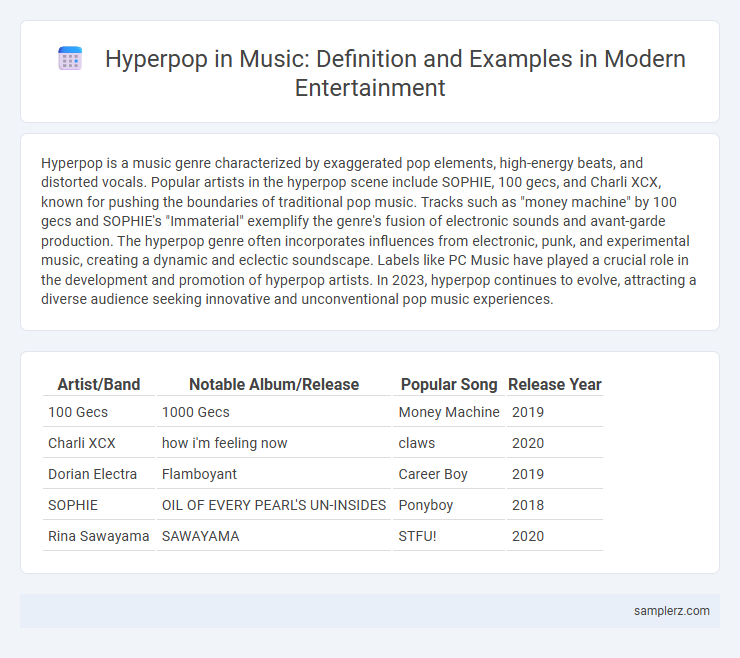Select the claws song cell
The image size is (740, 658).
[x=449, y=443]
